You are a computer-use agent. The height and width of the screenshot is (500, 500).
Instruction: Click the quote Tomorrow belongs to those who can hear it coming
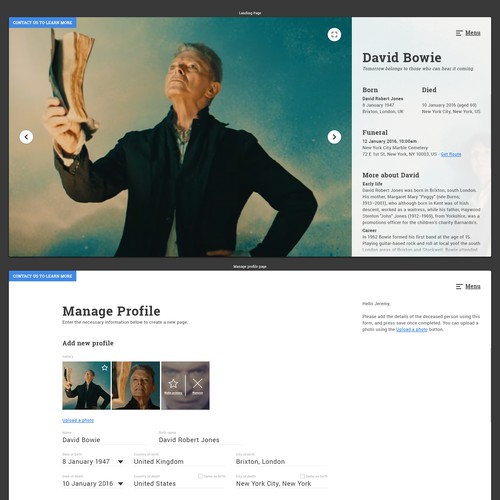[x=418, y=69]
